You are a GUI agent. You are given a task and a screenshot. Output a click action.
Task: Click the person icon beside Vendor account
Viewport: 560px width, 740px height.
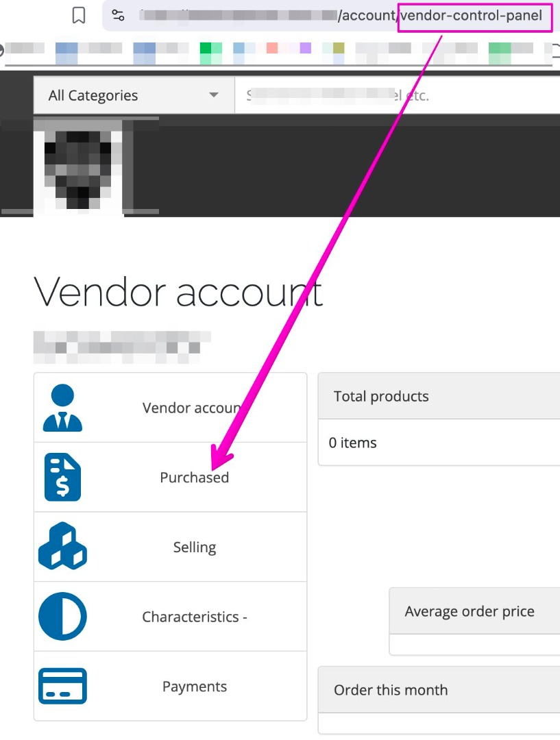tap(62, 408)
